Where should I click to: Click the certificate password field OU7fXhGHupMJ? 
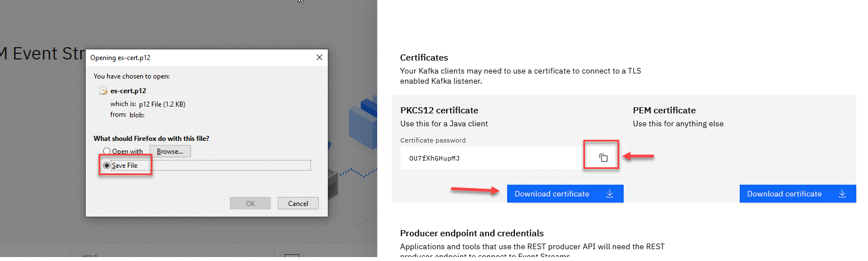point(490,158)
